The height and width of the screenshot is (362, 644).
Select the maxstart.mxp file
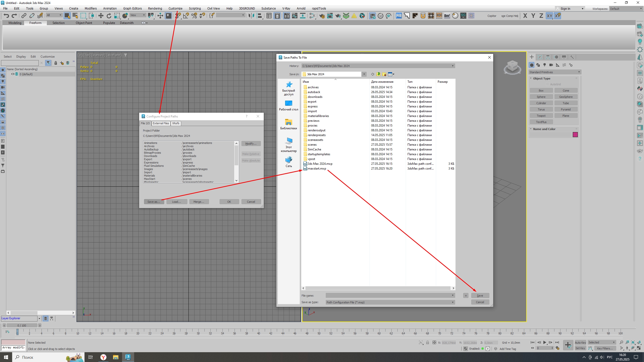(x=317, y=169)
